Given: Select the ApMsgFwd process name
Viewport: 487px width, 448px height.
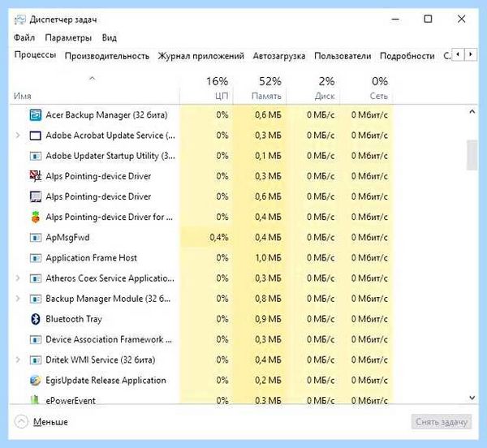Looking at the screenshot, I should (x=67, y=238).
